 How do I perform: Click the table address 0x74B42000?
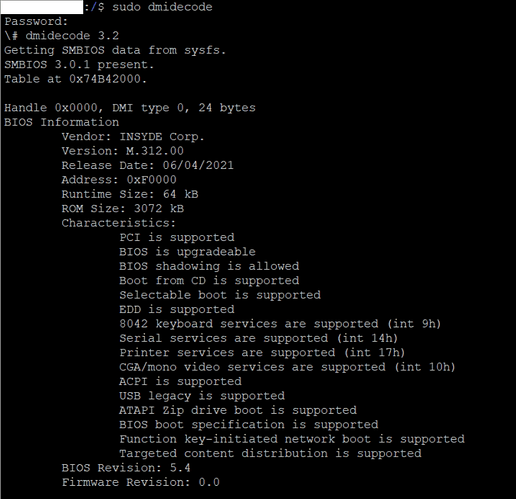coord(108,79)
